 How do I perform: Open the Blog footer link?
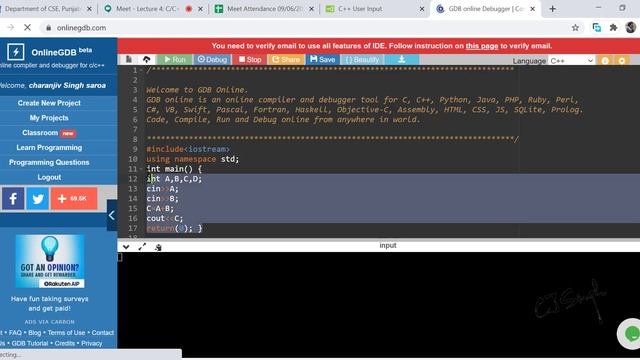pos(35,333)
